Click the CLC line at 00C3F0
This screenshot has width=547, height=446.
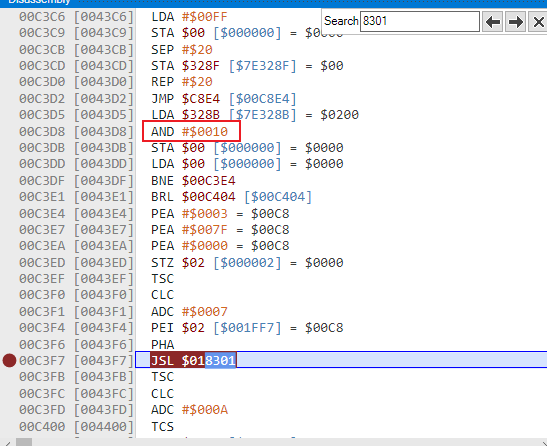pos(163,295)
